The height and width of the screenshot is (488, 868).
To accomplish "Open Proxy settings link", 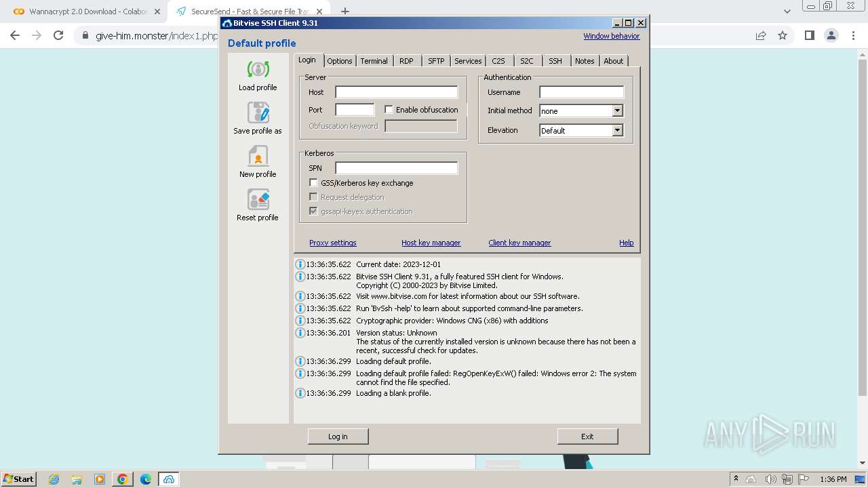I will coord(332,243).
